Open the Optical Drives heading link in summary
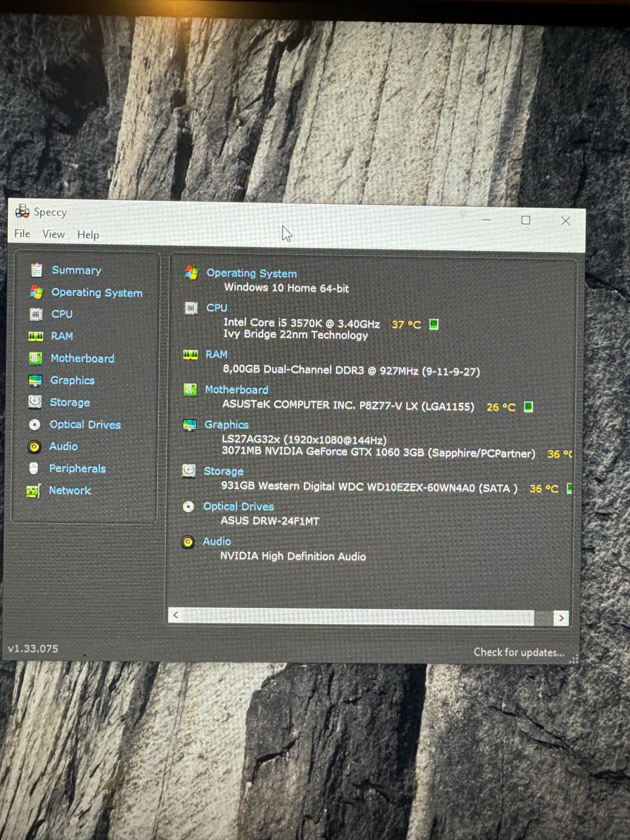Viewport: 630px width, 840px height. point(238,507)
